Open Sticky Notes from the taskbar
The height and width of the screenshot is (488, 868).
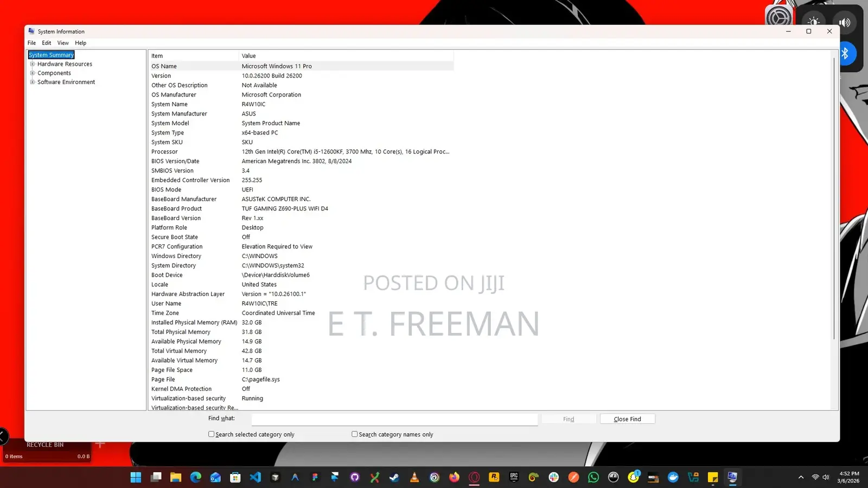click(x=713, y=477)
